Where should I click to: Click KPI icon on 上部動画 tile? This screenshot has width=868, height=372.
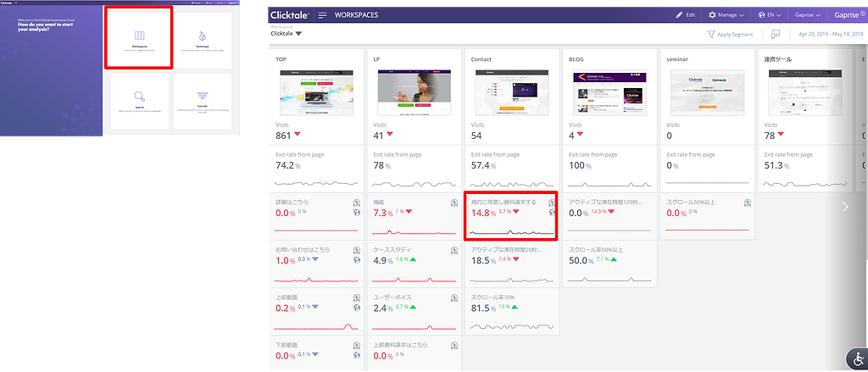coord(357,297)
